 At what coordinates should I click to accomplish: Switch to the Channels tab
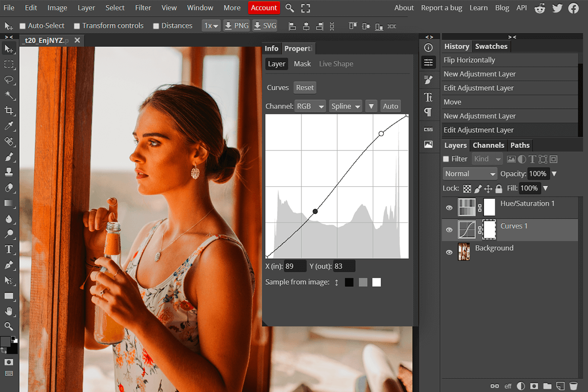click(488, 145)
